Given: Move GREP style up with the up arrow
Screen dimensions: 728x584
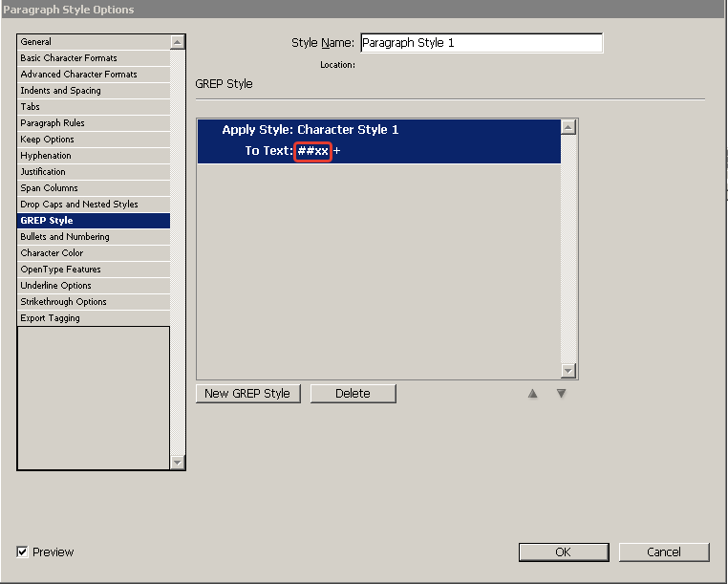Looking at the screenshot, I should point(532,394).
